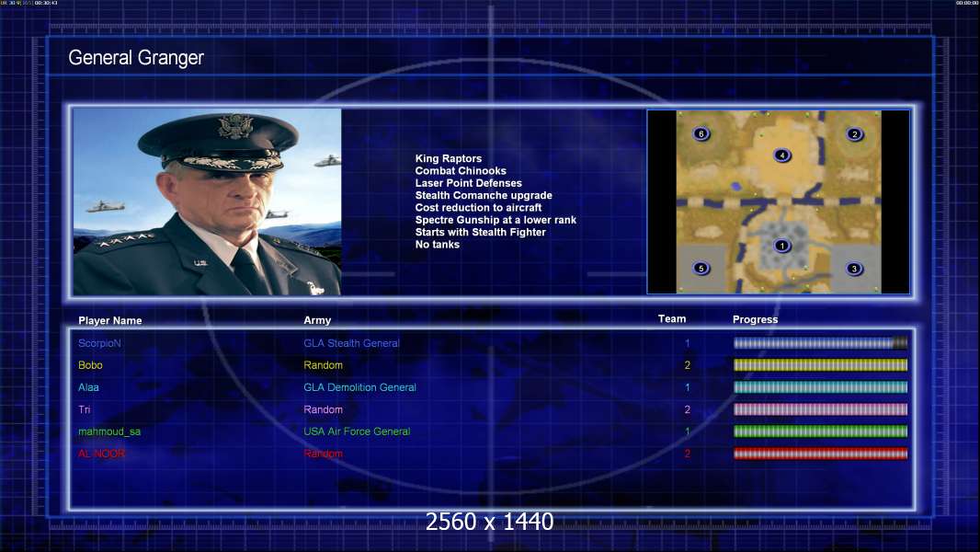Click Bobo's team number 2
Screen dimensions: 980x552
(x=687, y=365)
